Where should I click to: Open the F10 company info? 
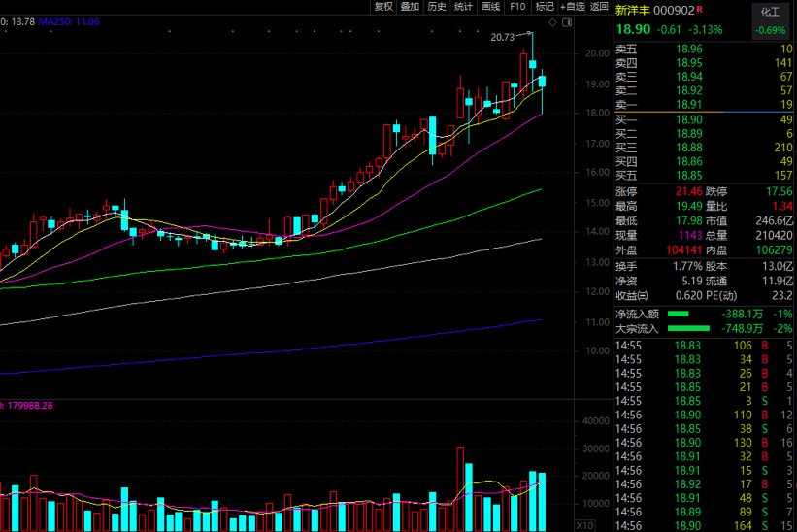517,7
